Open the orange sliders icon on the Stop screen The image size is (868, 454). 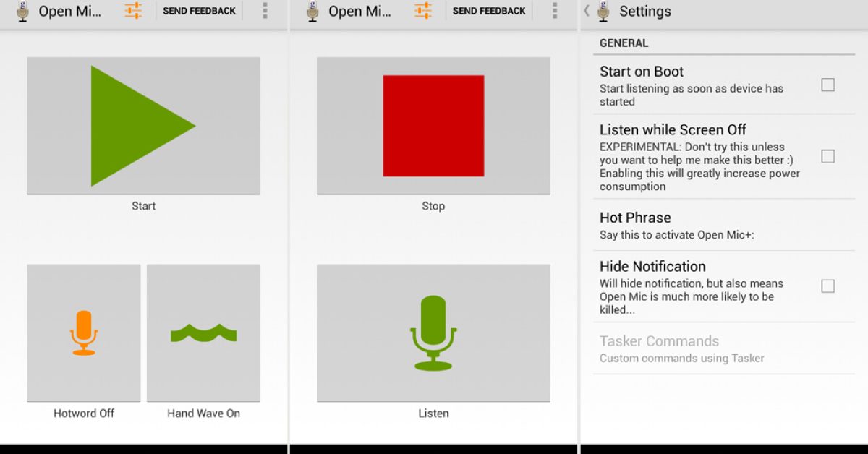423,11
